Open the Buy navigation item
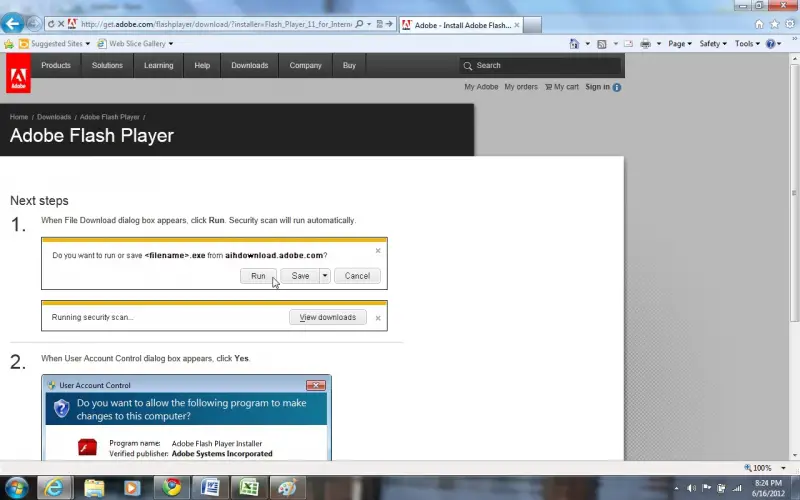This screenshot has width=800, height=500. 349,65
